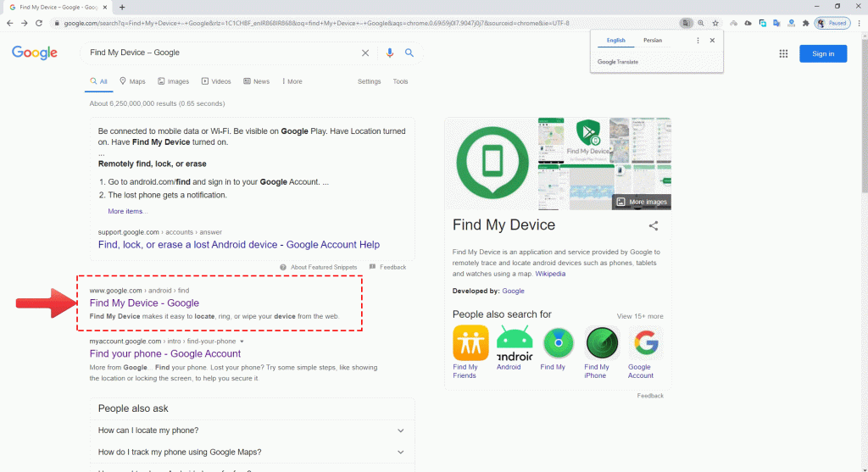Open the More search categories menu
Screen dimensions: 868x472
coord(292,81)
